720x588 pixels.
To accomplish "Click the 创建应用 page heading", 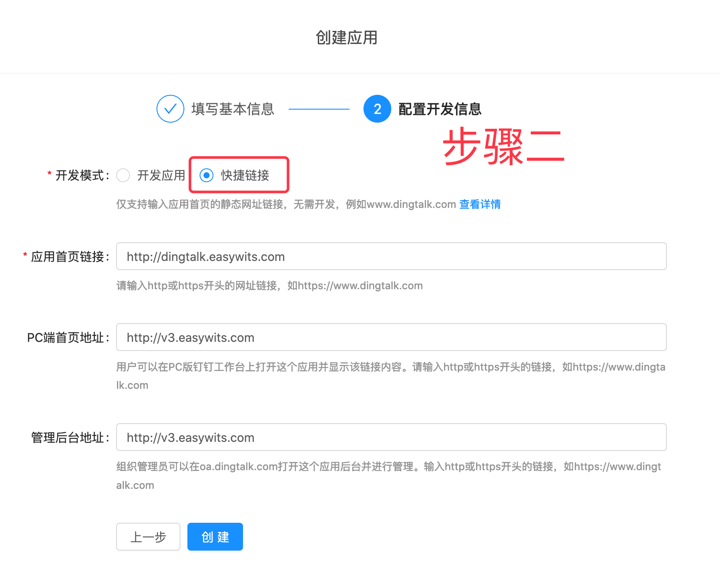I will tap(347, 38).
